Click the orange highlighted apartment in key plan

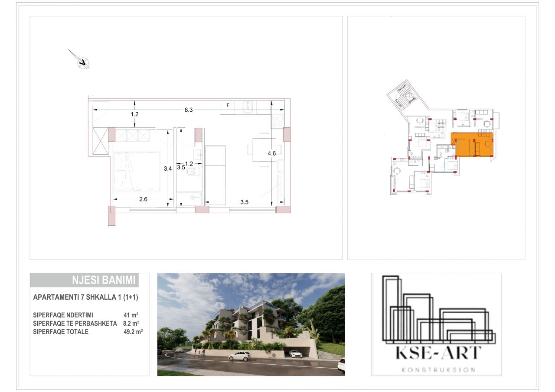point(472,145)
